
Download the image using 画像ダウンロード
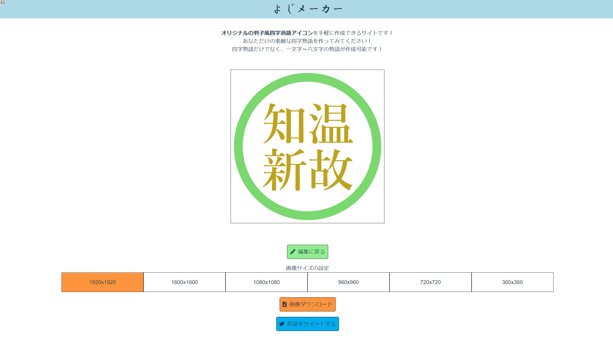pyautogui.click(x=307, y=304)
